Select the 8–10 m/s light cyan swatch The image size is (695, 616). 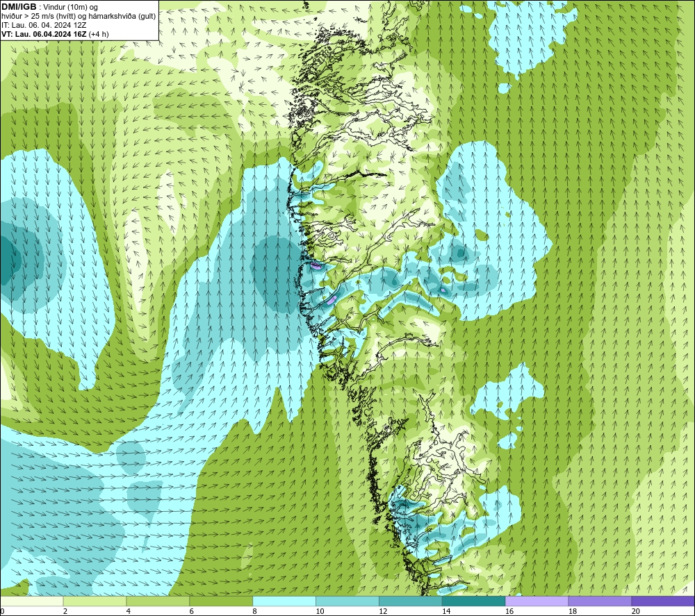pos(284,601)
